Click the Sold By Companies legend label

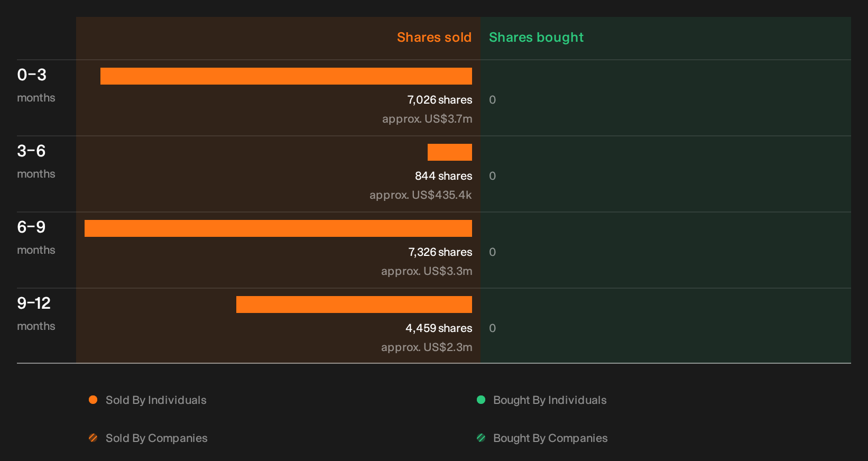click(x=156, y=438)
